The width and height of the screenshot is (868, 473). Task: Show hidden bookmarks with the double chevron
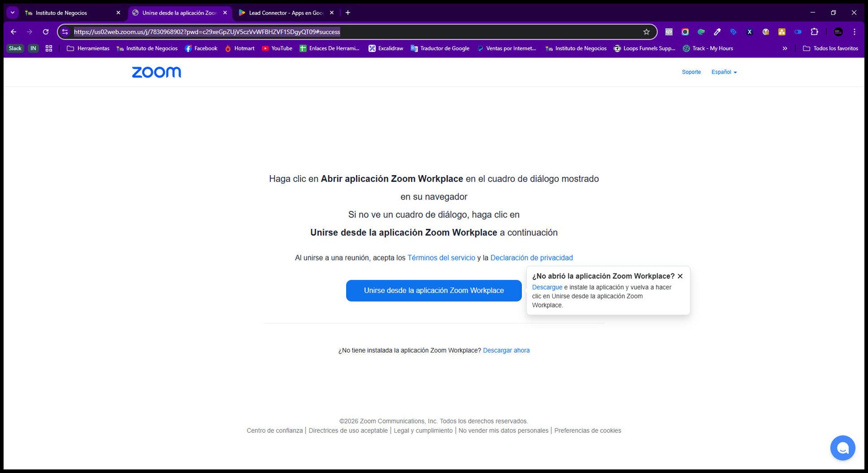tap(784, 48)
